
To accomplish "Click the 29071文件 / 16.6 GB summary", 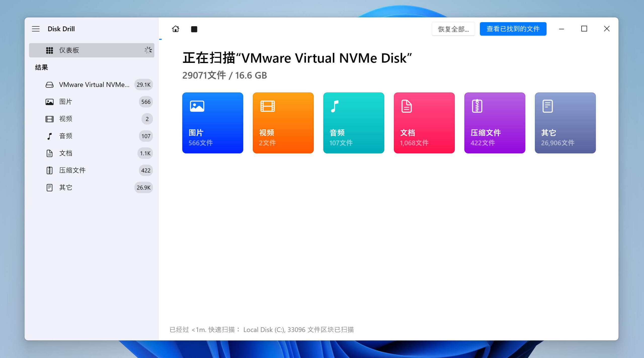I will click(224, 75).
